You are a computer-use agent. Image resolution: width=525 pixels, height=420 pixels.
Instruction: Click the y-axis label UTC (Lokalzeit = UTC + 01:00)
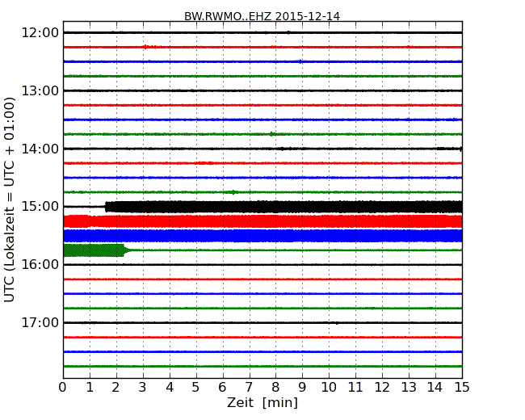point(10,200)
